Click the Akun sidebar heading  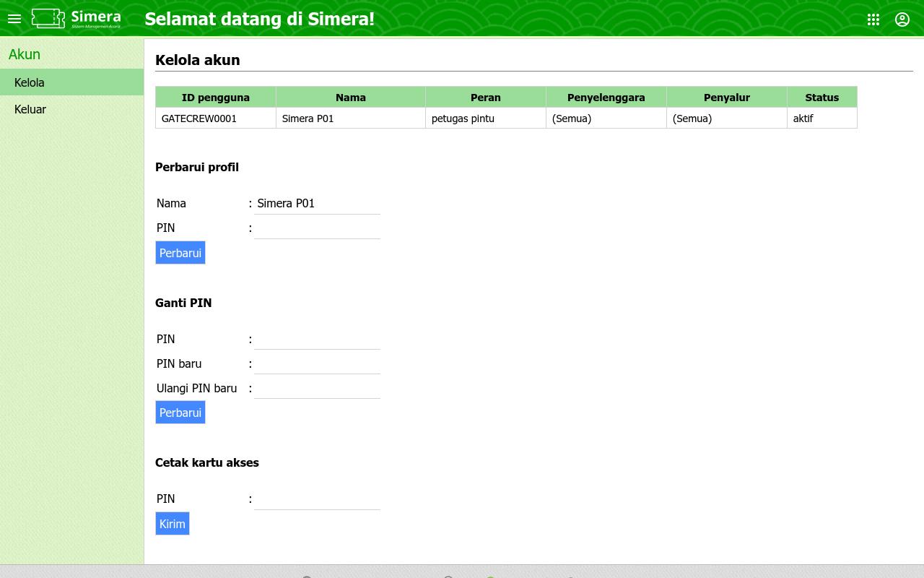25,54
